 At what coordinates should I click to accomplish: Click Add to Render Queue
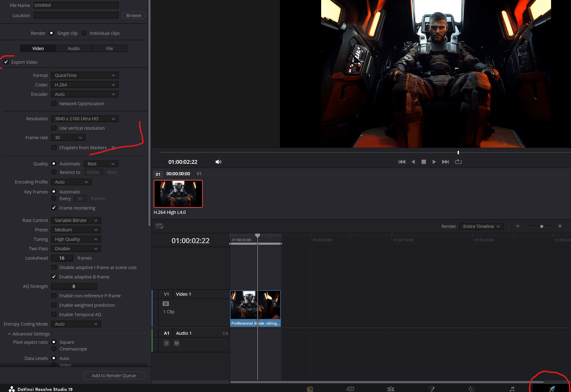(114, 375)
